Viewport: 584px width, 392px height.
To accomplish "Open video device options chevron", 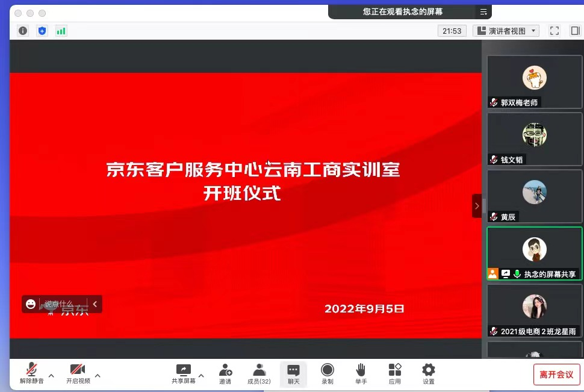I will 98,375.
